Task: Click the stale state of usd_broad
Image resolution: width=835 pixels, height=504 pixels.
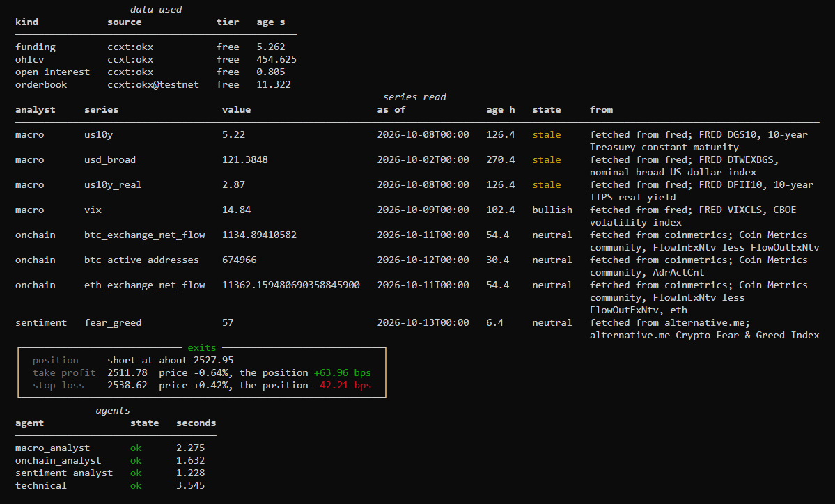Action: pos(547,159)
